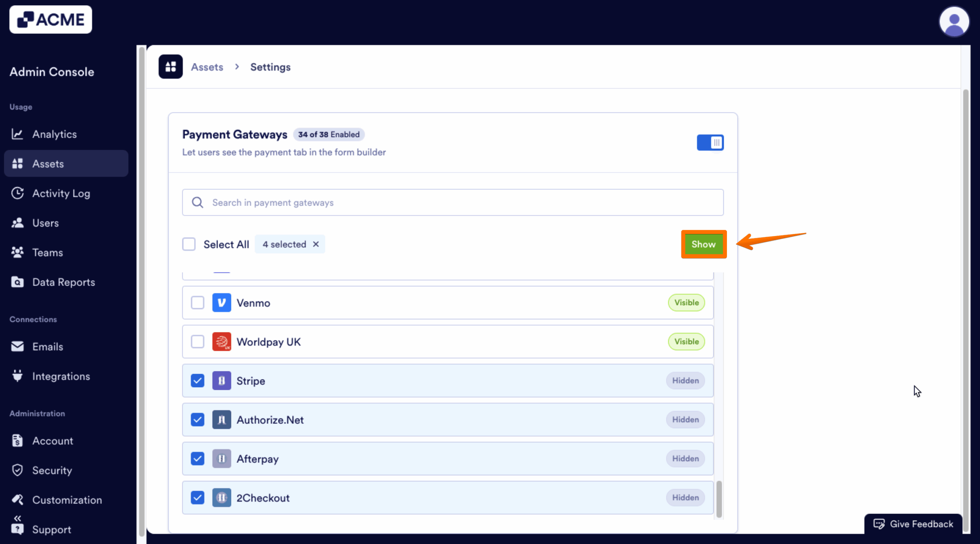Navigate to Assets via the breadcrumb
The image size is (980, 544).
tap(207, 67)
